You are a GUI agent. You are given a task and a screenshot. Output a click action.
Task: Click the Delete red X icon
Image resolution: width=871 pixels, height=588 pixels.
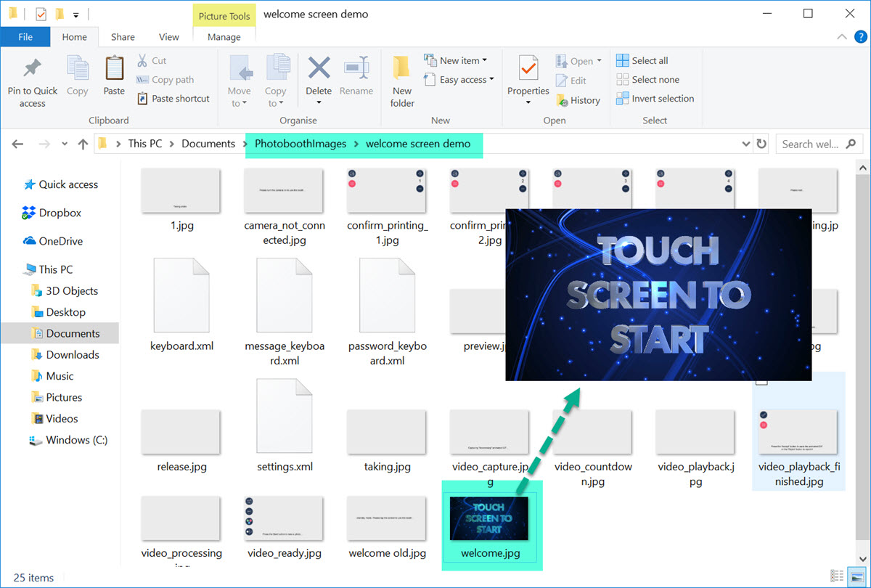[319, 69]
